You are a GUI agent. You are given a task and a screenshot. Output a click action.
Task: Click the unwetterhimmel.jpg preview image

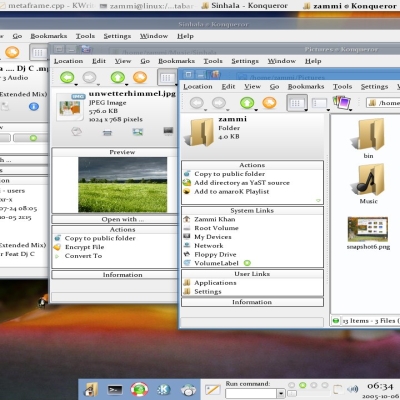[123, 185]
